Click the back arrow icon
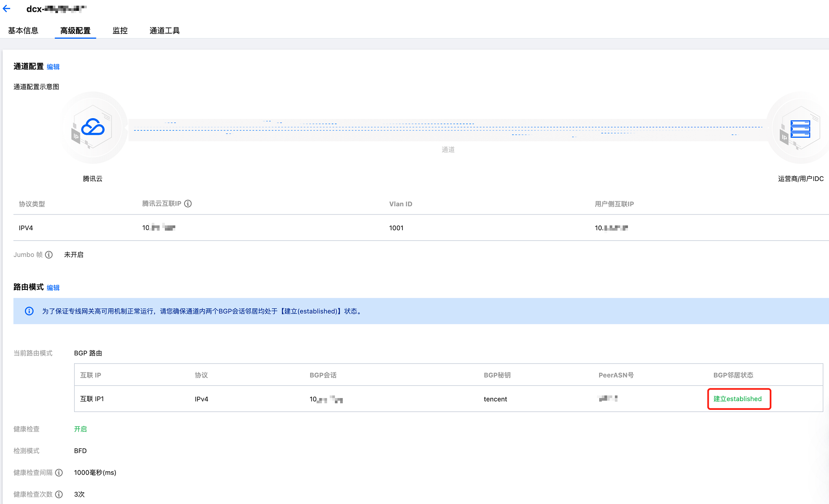Screen dimensions: 829x504 click(7, 9)
